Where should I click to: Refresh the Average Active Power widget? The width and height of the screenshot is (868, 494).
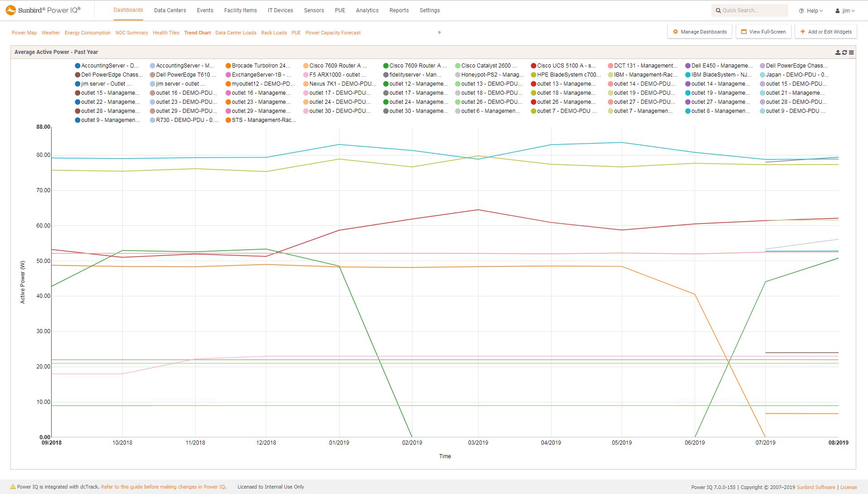[844, 52]
